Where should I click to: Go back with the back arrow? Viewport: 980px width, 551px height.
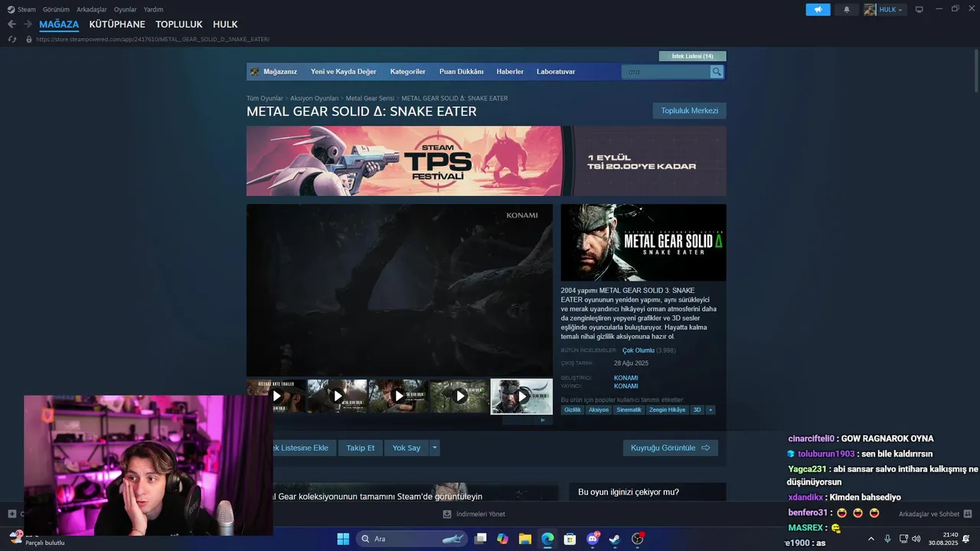pos(11,24)
